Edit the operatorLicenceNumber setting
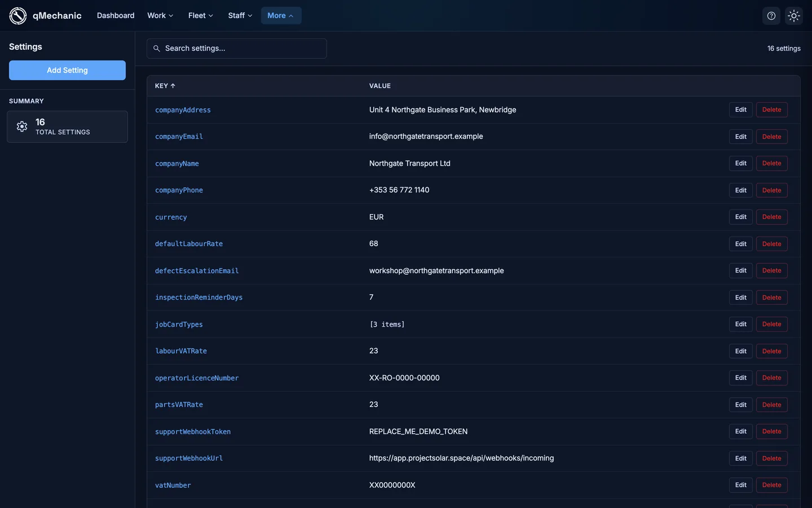This screenshot has width=812, height=508. 741,378
